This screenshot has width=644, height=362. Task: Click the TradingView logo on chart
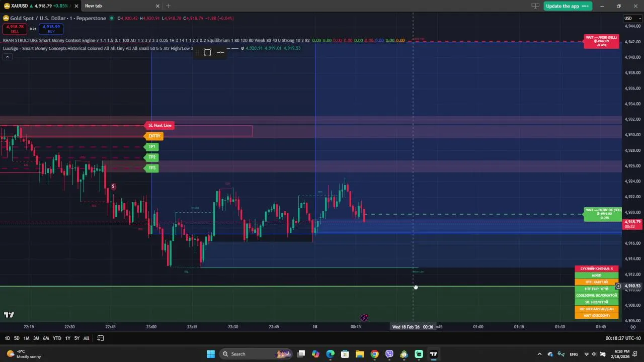pyautogui.click(x=9, y=315)
